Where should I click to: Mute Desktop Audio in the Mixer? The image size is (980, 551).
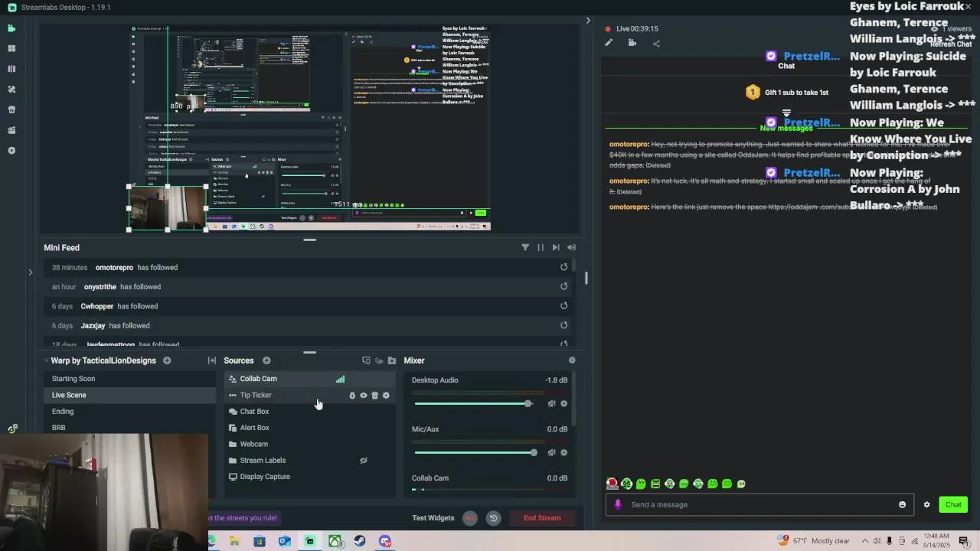click(551, 403)
